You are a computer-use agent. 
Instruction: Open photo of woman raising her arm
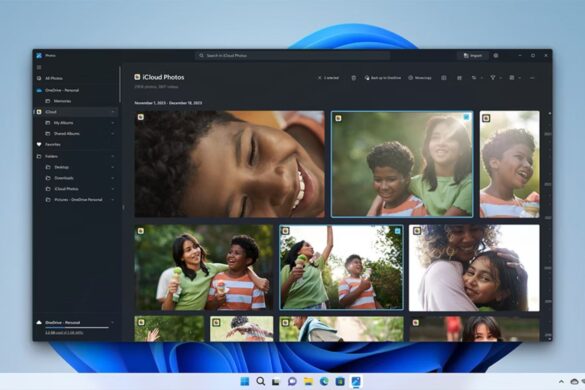341,267
